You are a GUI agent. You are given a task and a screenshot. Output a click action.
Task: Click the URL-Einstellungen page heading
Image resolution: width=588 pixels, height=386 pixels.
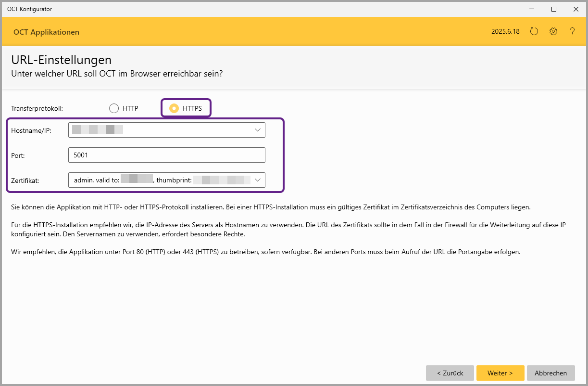(x=61, y=60)
